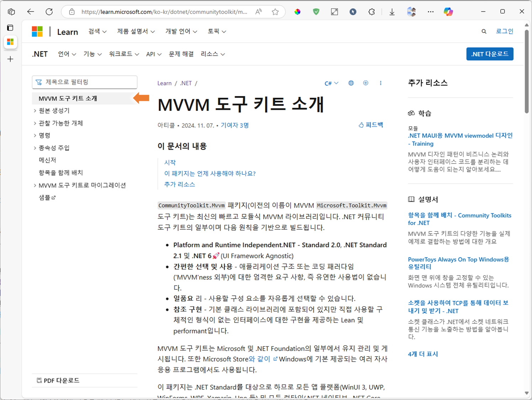Screen dimensions: 532x400
Task: Open the 리소스 menu
Action: point(213,54)
